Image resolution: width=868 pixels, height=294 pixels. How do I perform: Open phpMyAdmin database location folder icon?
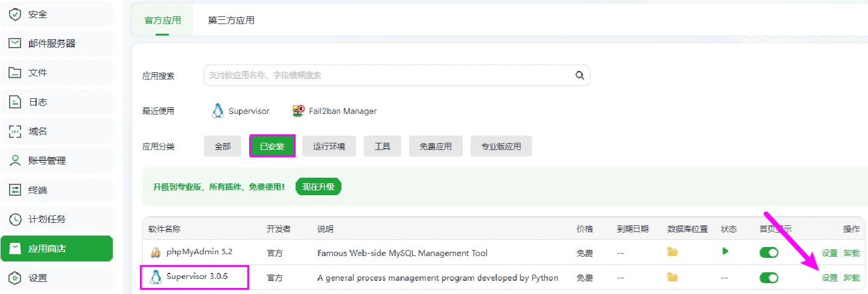673,252
